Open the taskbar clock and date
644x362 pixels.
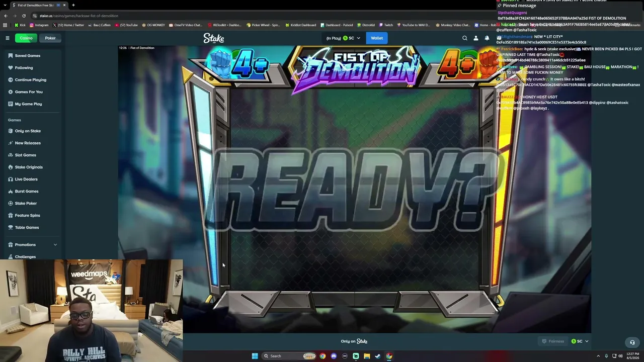coord(632,356)
